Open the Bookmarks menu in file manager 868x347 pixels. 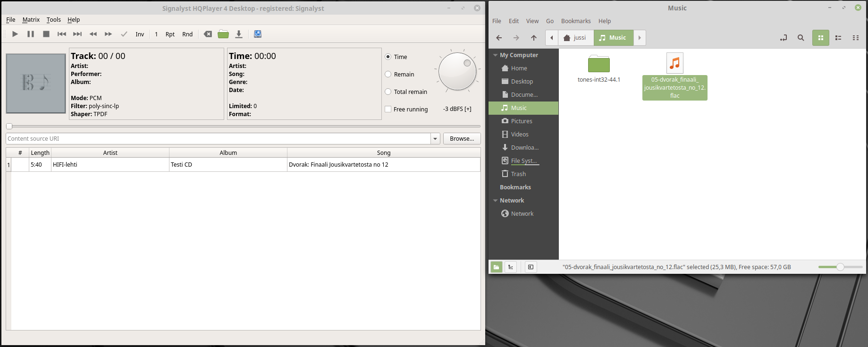point(575,21)
